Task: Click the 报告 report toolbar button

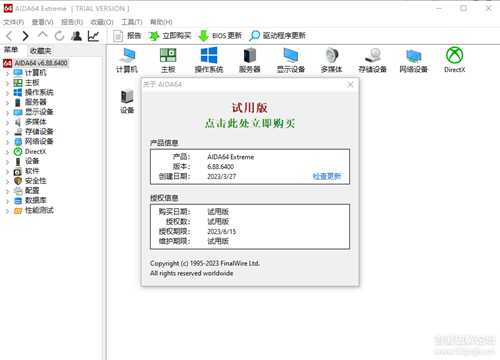Action: (x=127, y=36)
